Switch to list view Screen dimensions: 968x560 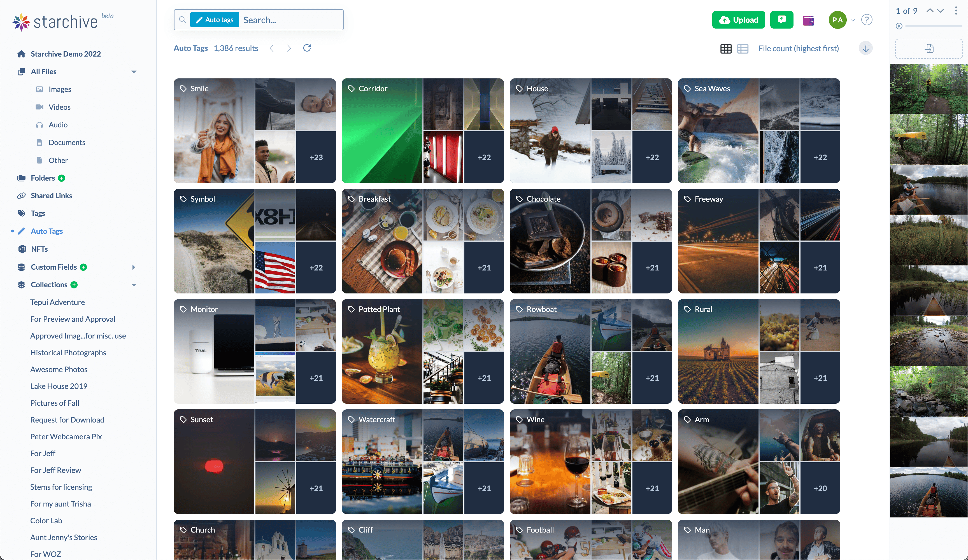click(743, 48)
